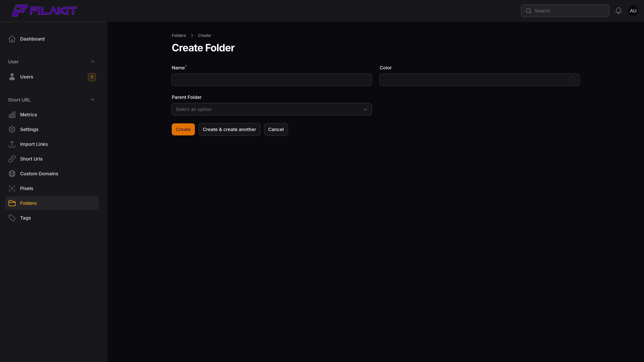
Task: Click the Folders folder icon
Action: click(12, 203)
